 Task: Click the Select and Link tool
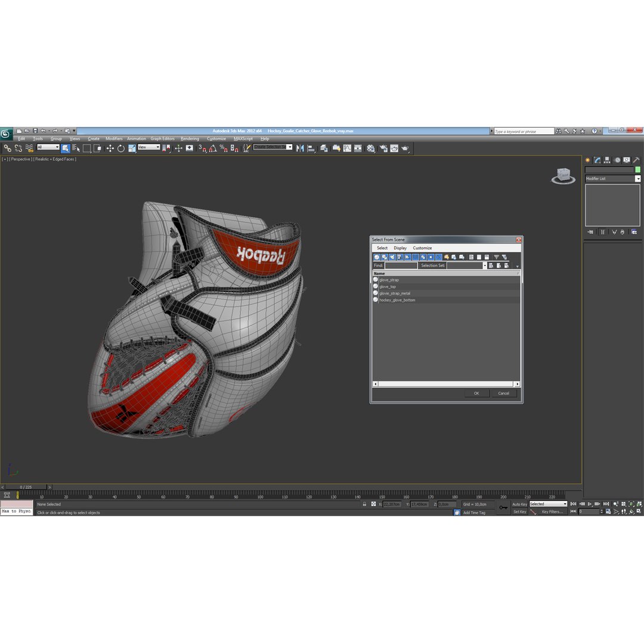pos(7,148)
